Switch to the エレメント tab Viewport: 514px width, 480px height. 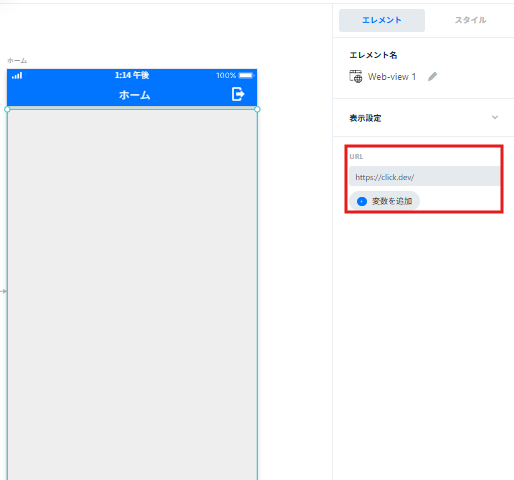382,20
